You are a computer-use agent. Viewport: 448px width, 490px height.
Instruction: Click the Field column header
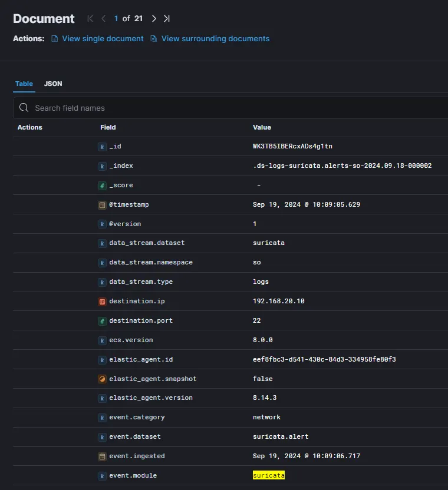click(x=108, y=127)
